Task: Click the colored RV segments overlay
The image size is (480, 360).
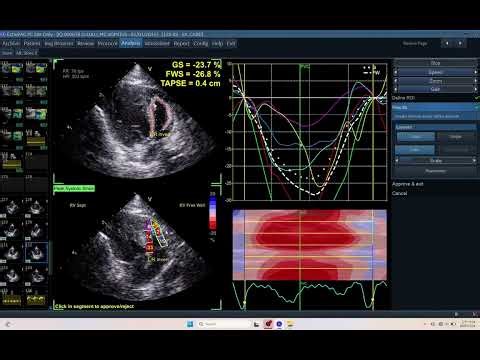Action: (155, 235)
